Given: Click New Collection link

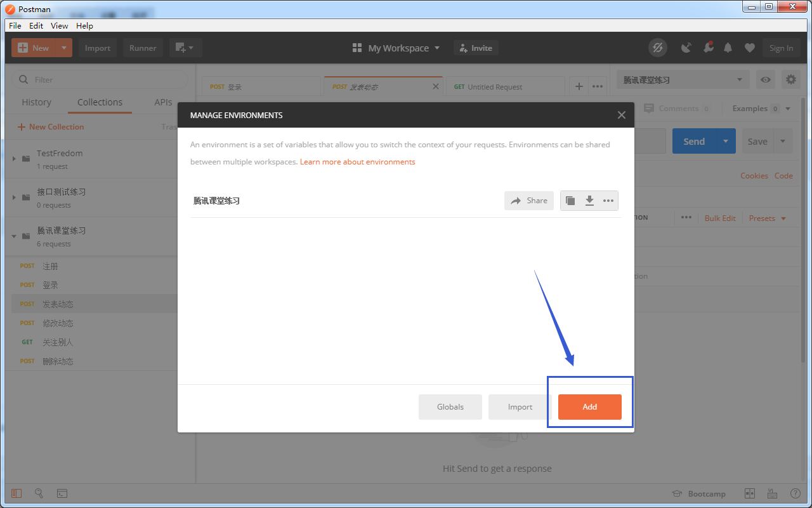Looking at the screenshot, I should (x=51, y=127).
